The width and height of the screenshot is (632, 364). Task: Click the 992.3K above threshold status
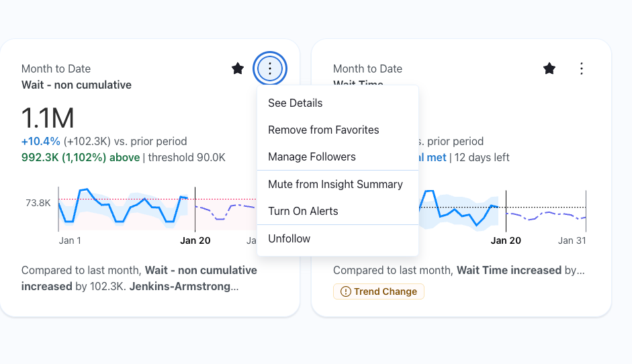(81, 157)
